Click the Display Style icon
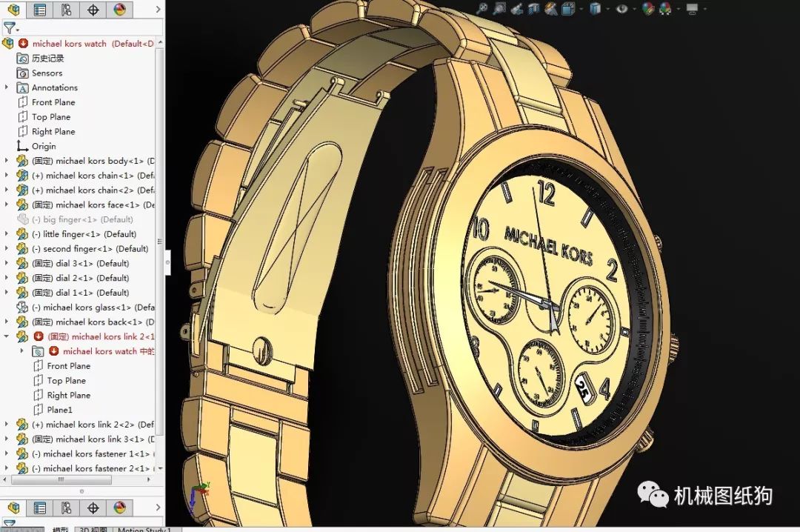This screenshot has width=800, height=532. coord(596,8)
